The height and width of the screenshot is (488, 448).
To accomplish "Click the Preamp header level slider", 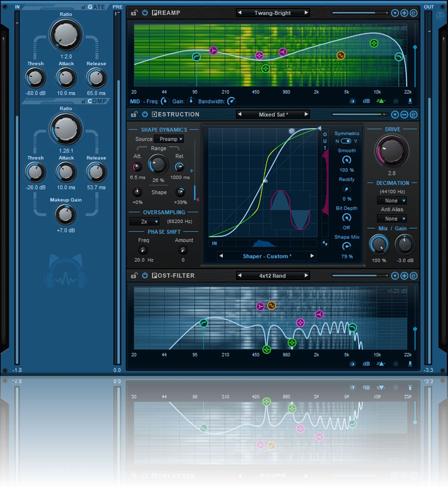I will (360, 12).
